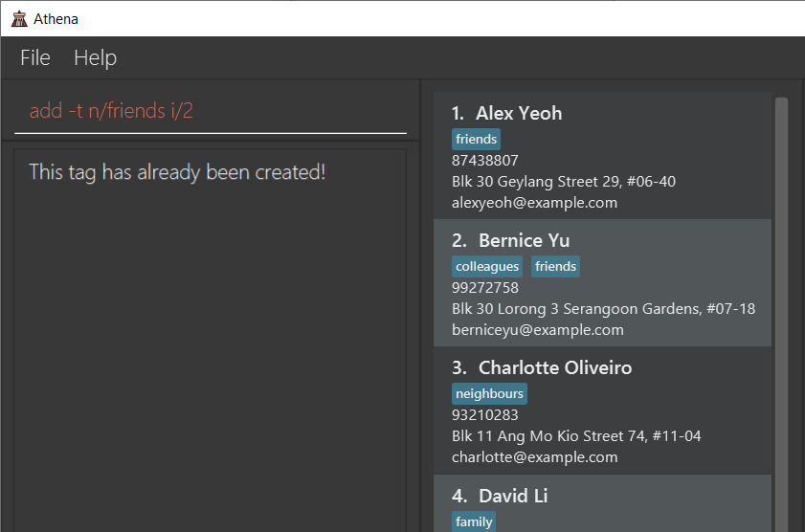Screen dimensions: 805x532
Task: Select the Alex Yeoh contact name
Action: pyautogui.click(x=519, y=113)
